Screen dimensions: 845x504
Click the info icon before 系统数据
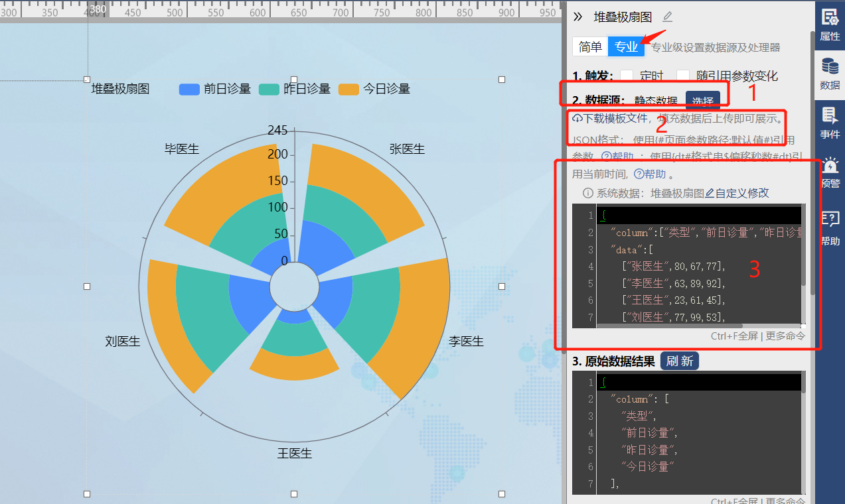point(587,193)
